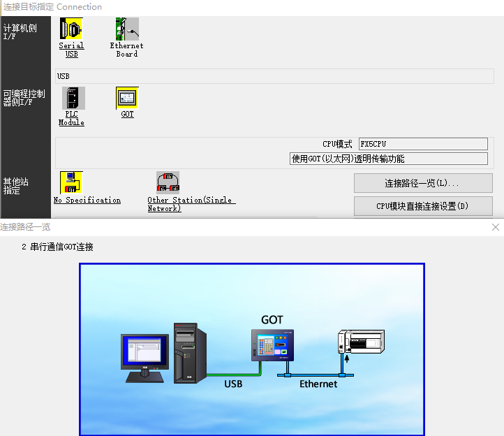Select Other Station (Single Network) icon
The image size is (504, 436).
click(x=168, y=183)
